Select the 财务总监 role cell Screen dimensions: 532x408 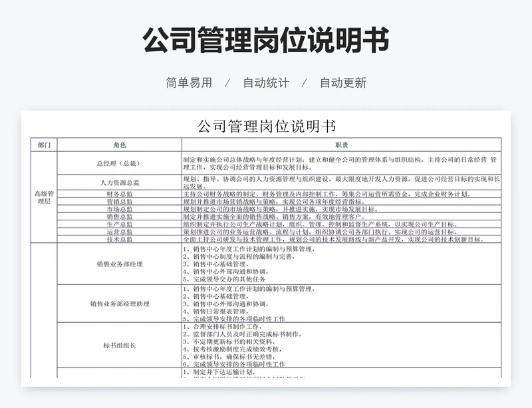pyautogui.click(x=120, y=194)
